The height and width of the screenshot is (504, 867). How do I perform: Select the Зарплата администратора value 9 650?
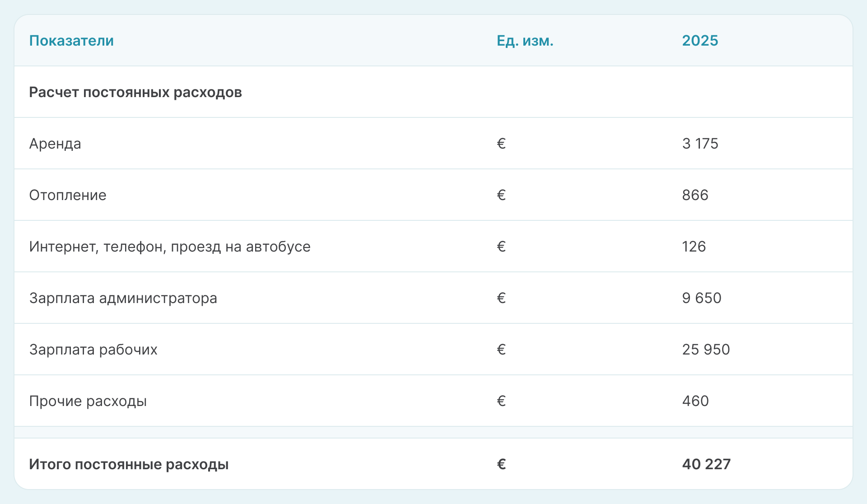tap(702, 298)
